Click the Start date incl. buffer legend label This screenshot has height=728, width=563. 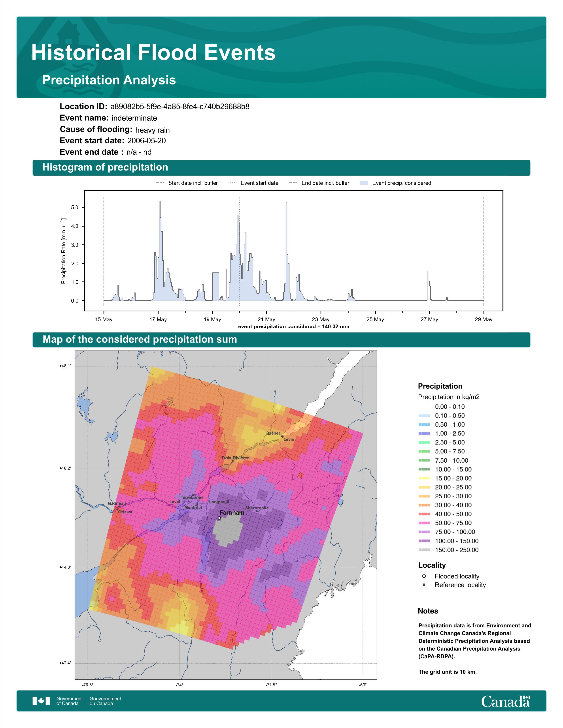(193, 183)
